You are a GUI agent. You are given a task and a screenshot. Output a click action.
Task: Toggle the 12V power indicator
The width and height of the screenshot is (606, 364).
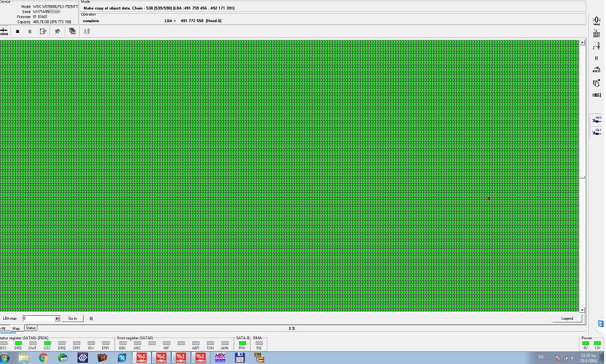tap(597, 343)
